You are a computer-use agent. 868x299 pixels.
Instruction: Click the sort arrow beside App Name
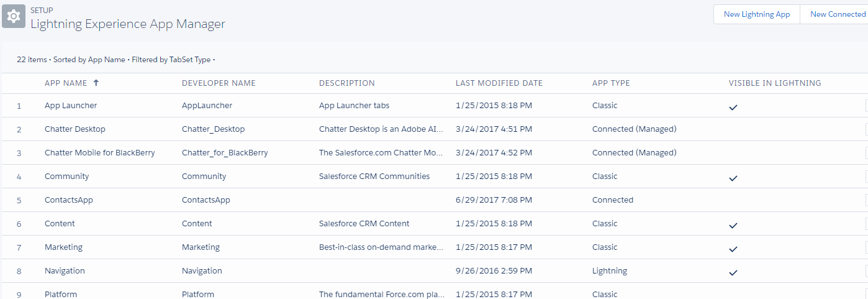click(96, 83)
